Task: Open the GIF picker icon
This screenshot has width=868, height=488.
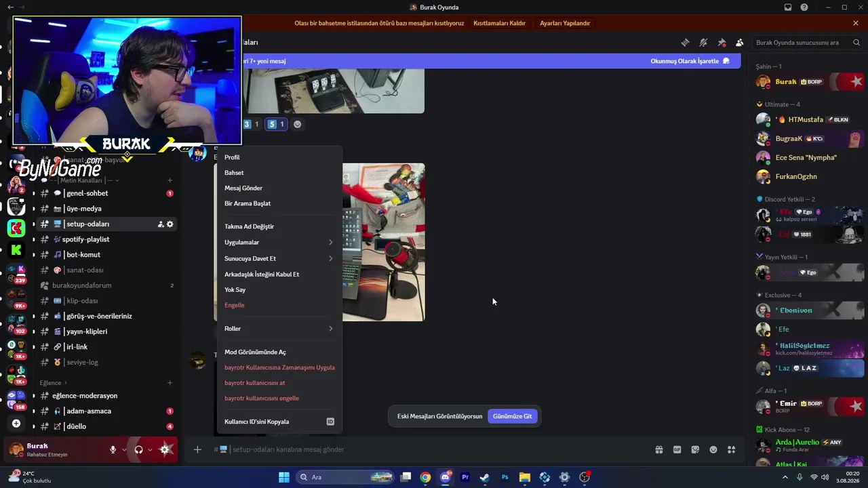Action: coord(677,449)
